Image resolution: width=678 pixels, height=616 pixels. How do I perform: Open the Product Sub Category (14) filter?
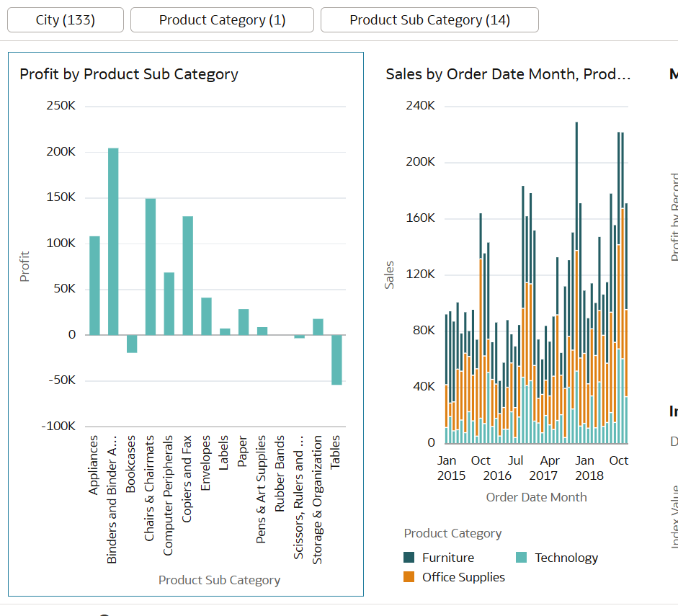(430, 20)
